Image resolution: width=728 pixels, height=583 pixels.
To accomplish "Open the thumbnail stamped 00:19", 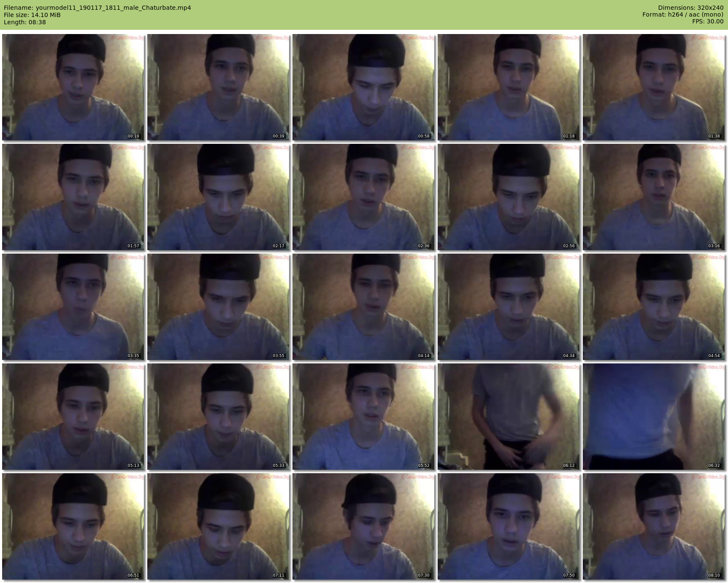I will point(73,87).
